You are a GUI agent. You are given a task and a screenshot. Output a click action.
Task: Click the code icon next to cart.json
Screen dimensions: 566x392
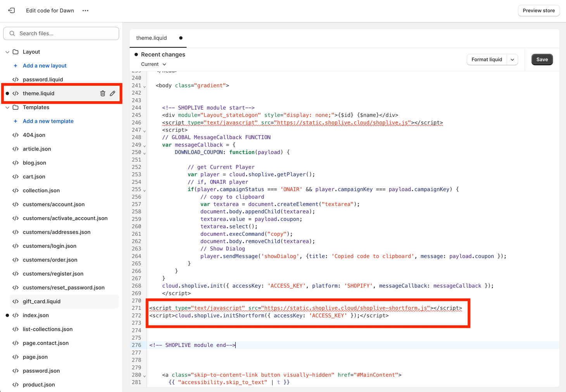click(16, 177)
